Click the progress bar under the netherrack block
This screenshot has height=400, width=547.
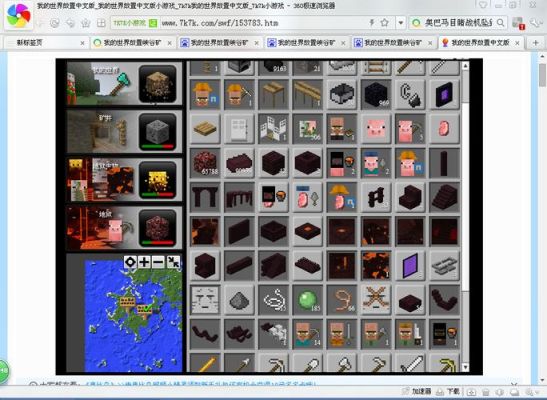[x=157, y=243]
